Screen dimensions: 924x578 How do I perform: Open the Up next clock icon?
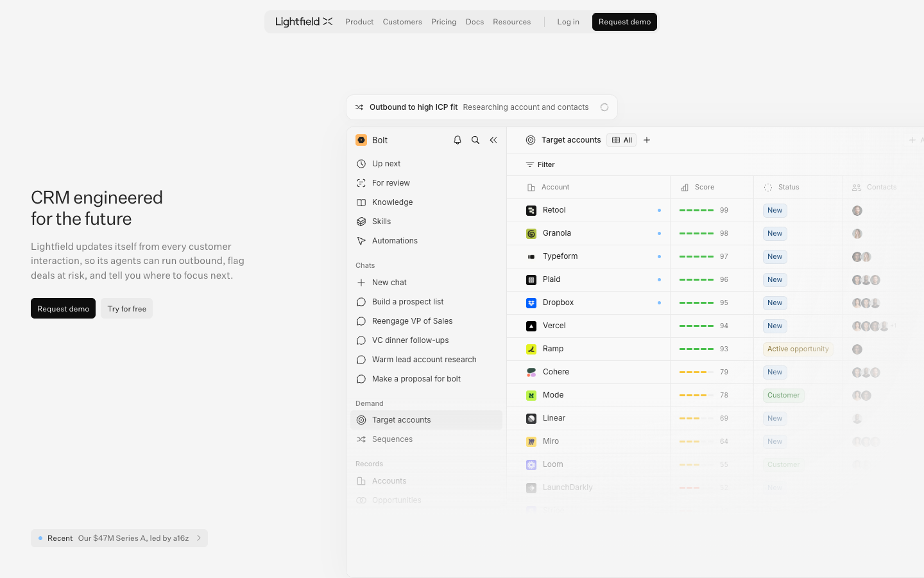361,164
